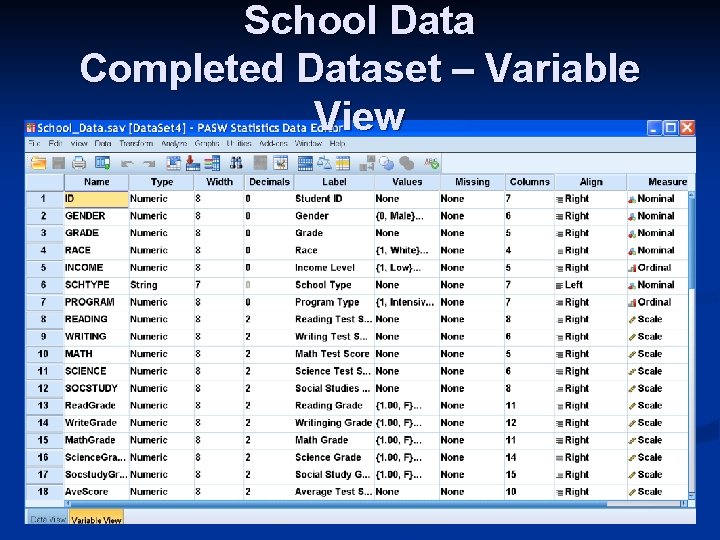Click the AveScore variable name cell
The width and height of the screenshot is (720, 540).
tap(96, 491)
